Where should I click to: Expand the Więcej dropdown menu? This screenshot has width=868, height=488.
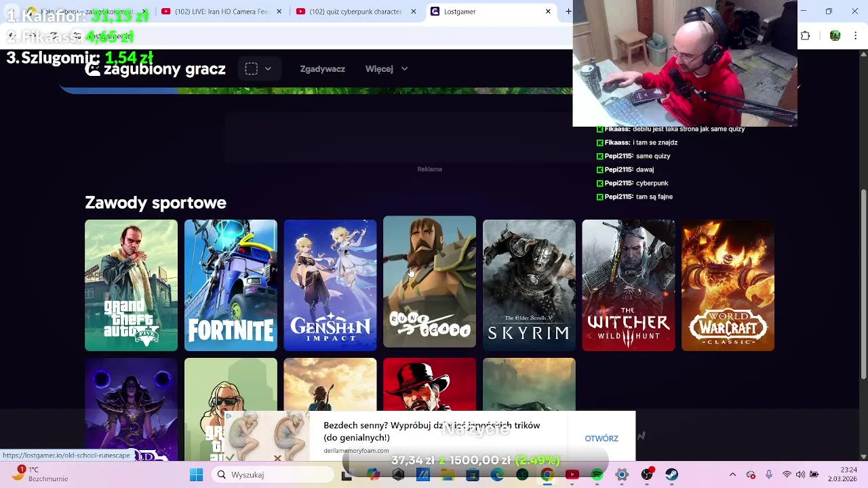[387, 69]
